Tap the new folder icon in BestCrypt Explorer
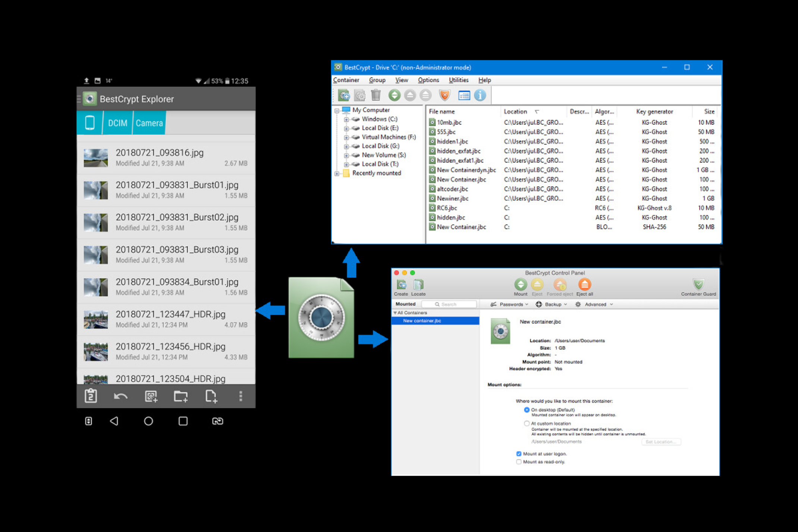Viewport: 798px width, 532px height. [x=181, y=396]
